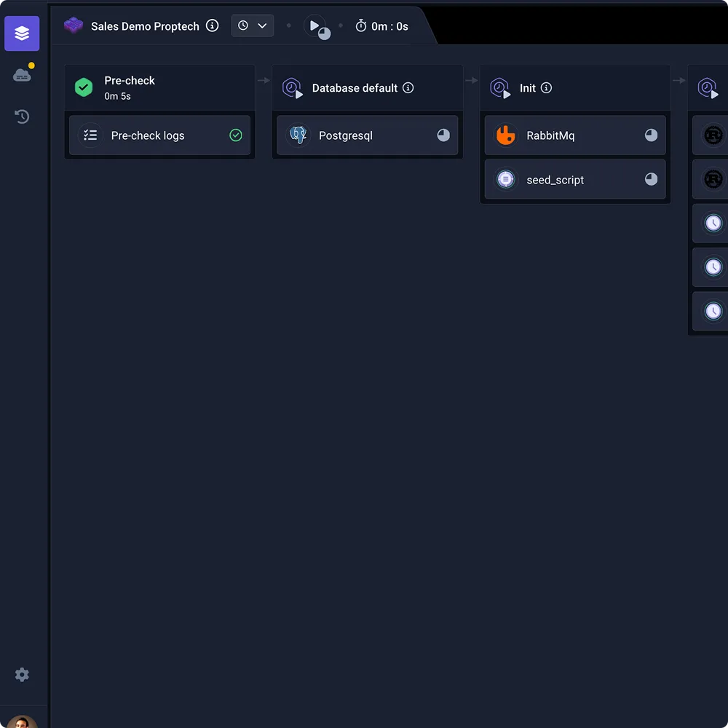
Task: Show info for Init stage
Action: 547,88
